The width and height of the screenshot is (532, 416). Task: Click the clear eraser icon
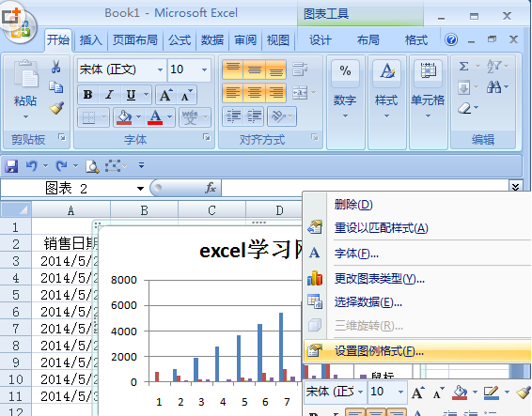tap(464, 109)
